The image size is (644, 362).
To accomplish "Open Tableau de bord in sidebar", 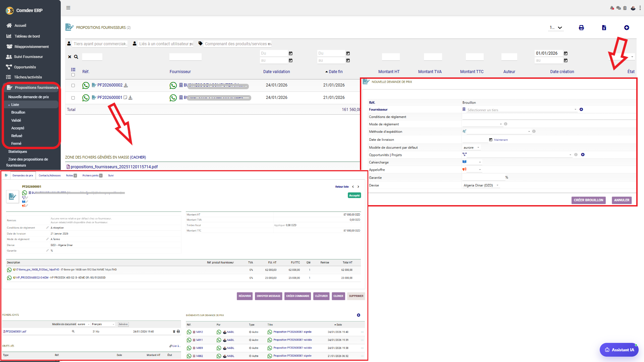I will pos(27,36).
